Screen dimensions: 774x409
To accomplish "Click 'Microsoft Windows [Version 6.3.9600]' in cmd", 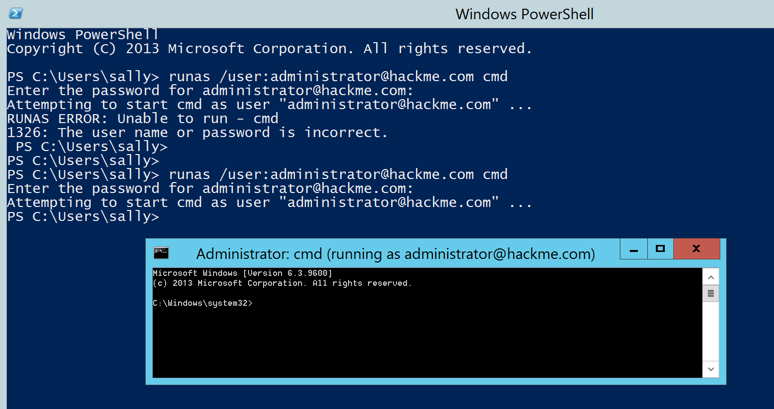I will pyautogui.click(x=242, y=273).
